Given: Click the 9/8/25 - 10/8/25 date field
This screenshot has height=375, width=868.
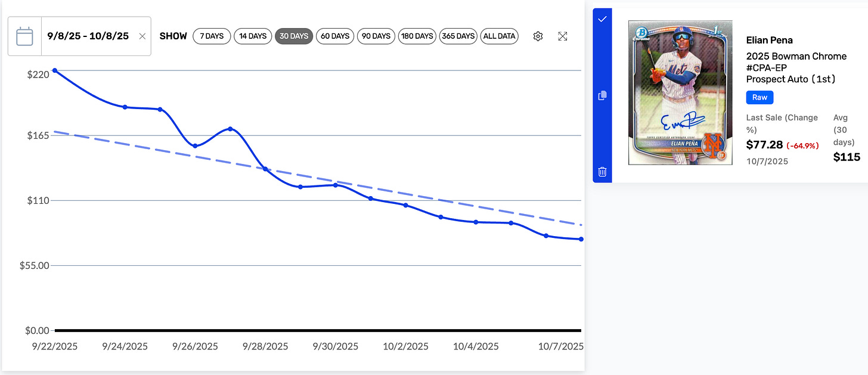Looking at the screenshot, I should (88, 36).
